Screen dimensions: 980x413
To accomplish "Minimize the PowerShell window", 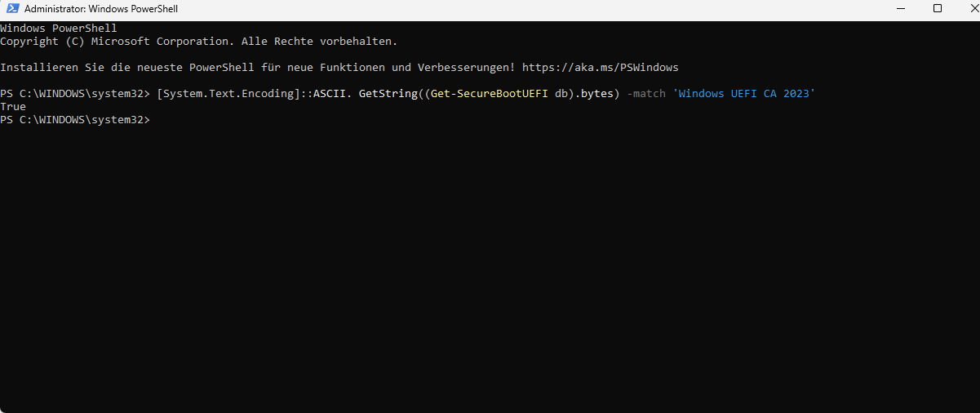I will coord(902,9).
